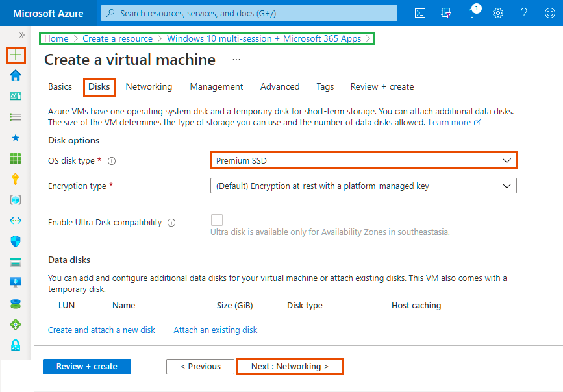The image size is (563, 392).
Task: Open the yellow key icon in the sidebar
Action: [16, 178]
